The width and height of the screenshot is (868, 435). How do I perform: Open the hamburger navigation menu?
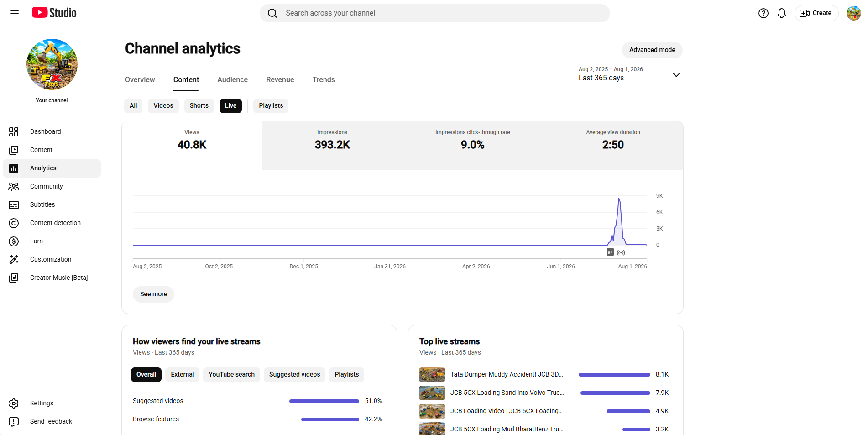pyautogui.click(x=15, y=13)
